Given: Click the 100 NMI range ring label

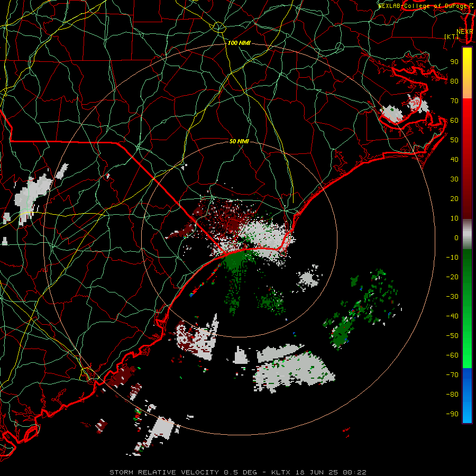Looking at the screenshot, I should pos(239,43).
